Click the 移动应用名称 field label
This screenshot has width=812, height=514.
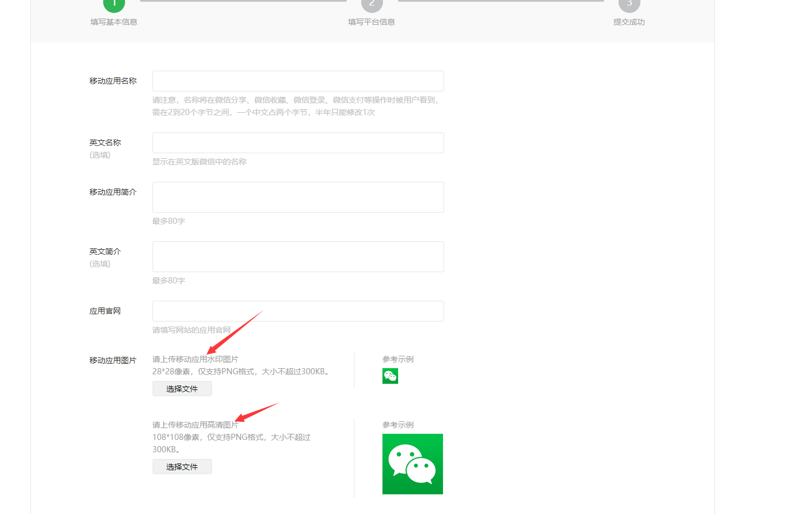113,81
